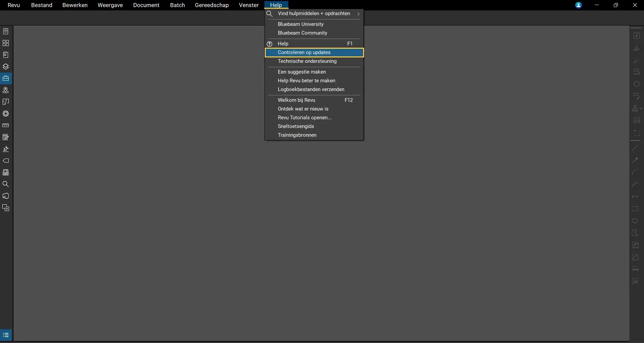Toggle the Markups List icon at bottom-left
This screenshot has width=644, height=343.
(6, 335)
